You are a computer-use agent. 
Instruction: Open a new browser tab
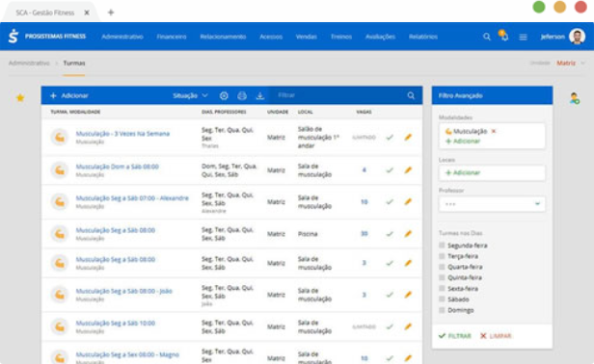tap(111, 13)
